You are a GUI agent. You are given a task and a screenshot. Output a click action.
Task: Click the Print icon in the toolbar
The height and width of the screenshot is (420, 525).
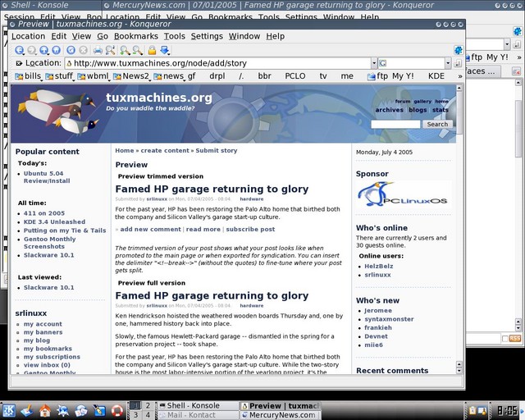pyautogui.click(x=98, y=50)
